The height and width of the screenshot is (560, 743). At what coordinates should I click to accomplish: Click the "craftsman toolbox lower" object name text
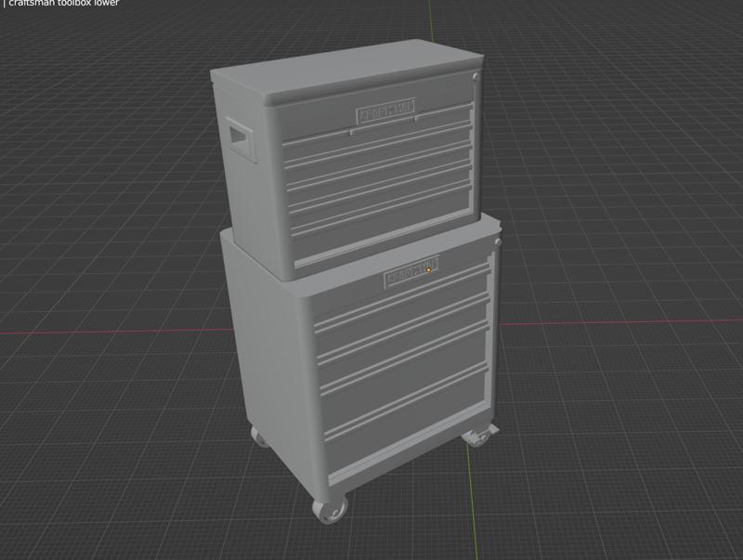point(64,3)
